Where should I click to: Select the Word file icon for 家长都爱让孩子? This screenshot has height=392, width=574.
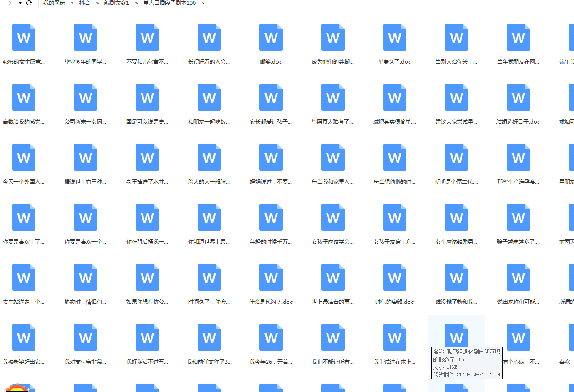[x=271, y=97]
